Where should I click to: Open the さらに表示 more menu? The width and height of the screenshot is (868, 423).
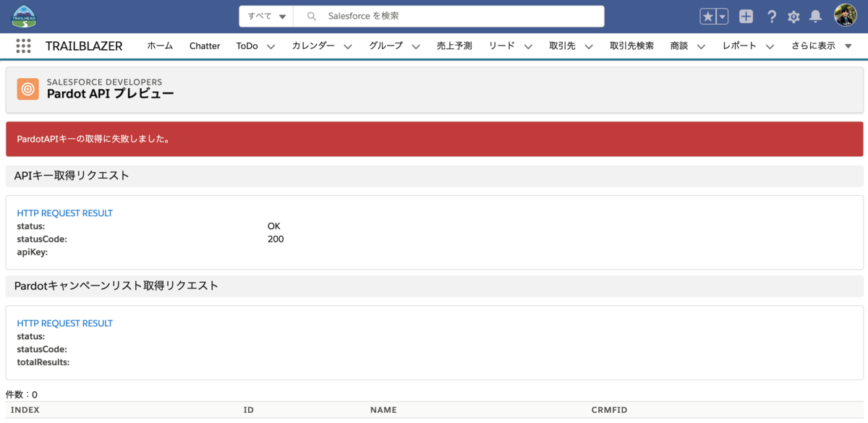(822, 46)
